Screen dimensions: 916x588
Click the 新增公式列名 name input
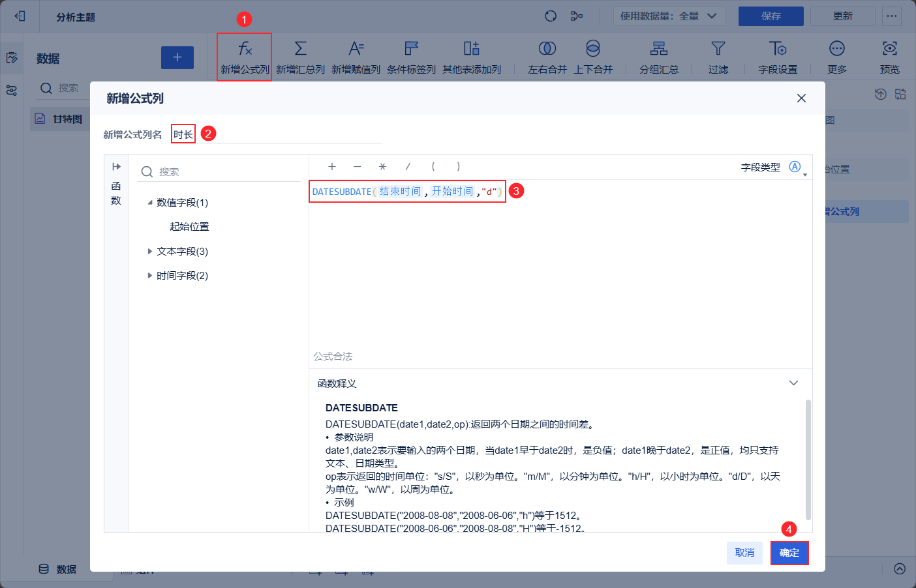277,134
